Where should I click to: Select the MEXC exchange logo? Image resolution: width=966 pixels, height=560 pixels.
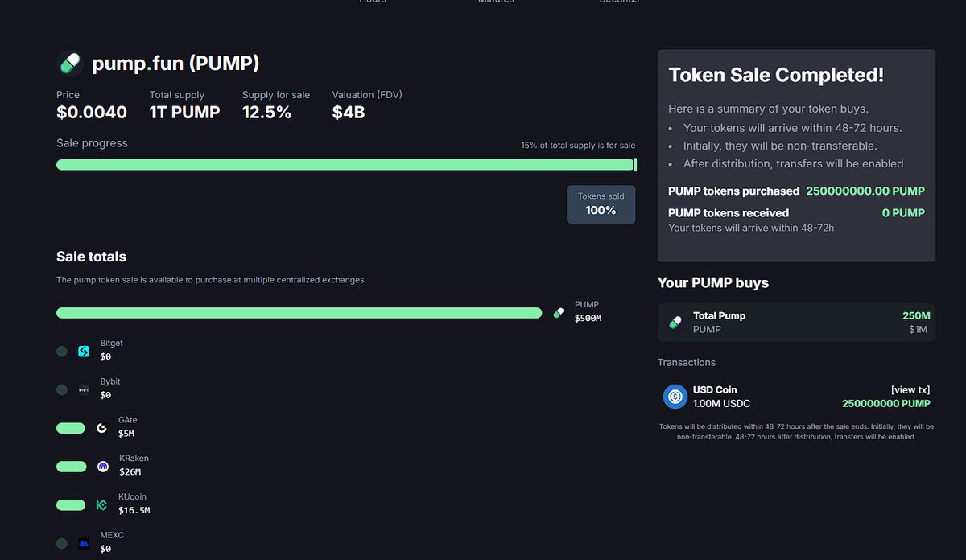click(83, 543)
